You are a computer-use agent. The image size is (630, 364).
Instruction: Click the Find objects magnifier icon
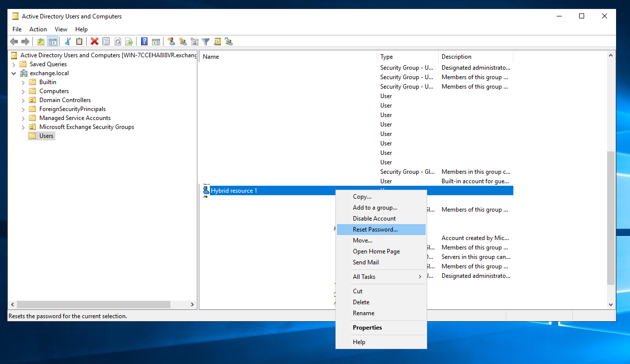[x=217, y=41]
